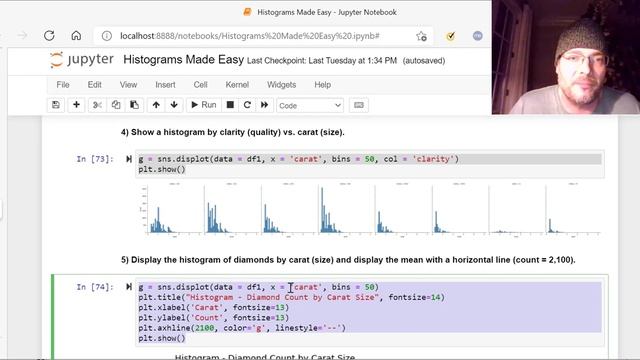Click the localhost address bar URL

[x=250, y=36]
